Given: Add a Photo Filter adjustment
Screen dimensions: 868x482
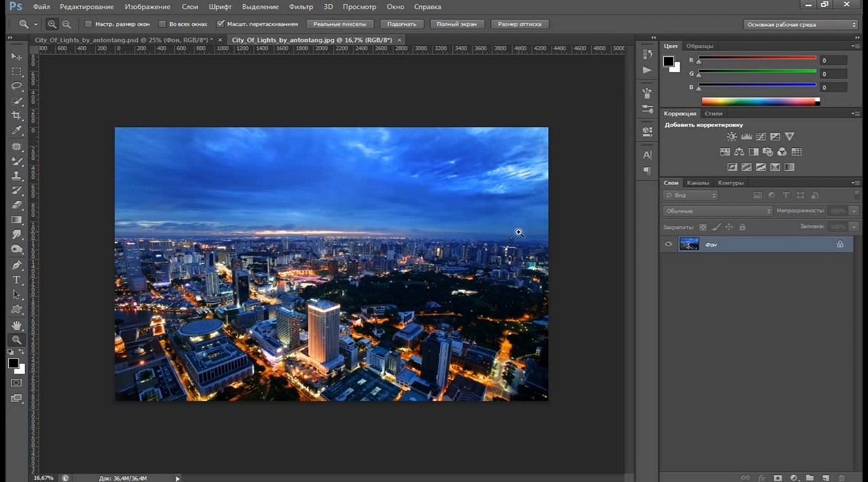Looking at the screenshot, I should coord(768,152).
